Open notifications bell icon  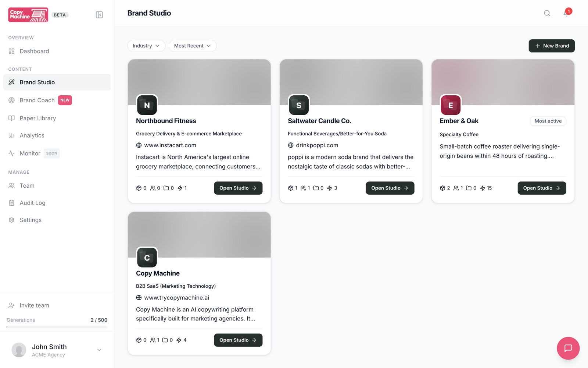(566, 13)
